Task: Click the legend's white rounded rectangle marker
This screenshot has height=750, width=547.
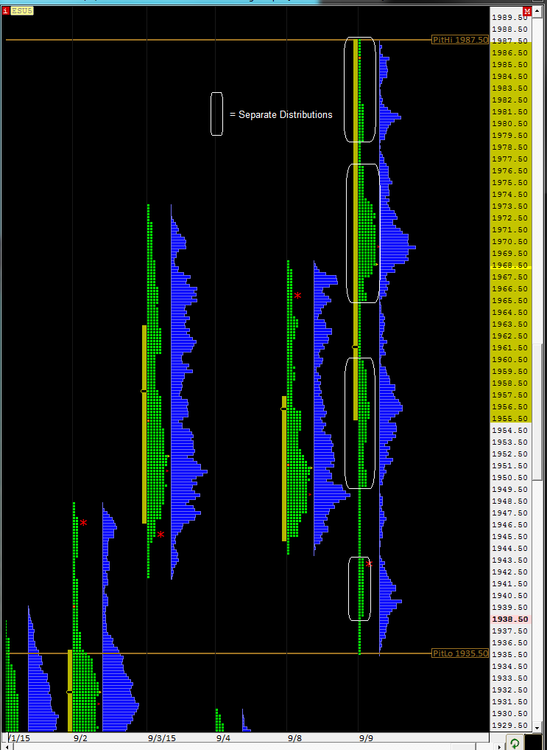Action: point(217,114)
